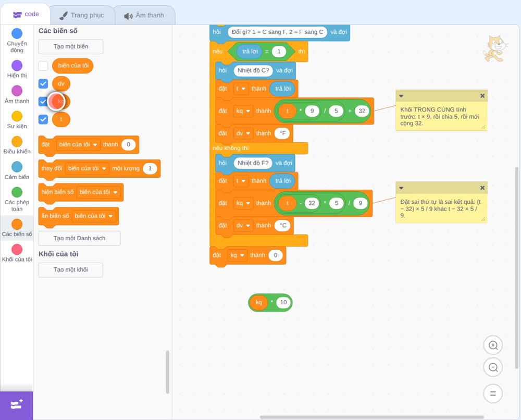Viewport: 521px width, 420px height.
Task: Open variable dropdown in palette 'đặt' block
Action: [x=78, y=144]
